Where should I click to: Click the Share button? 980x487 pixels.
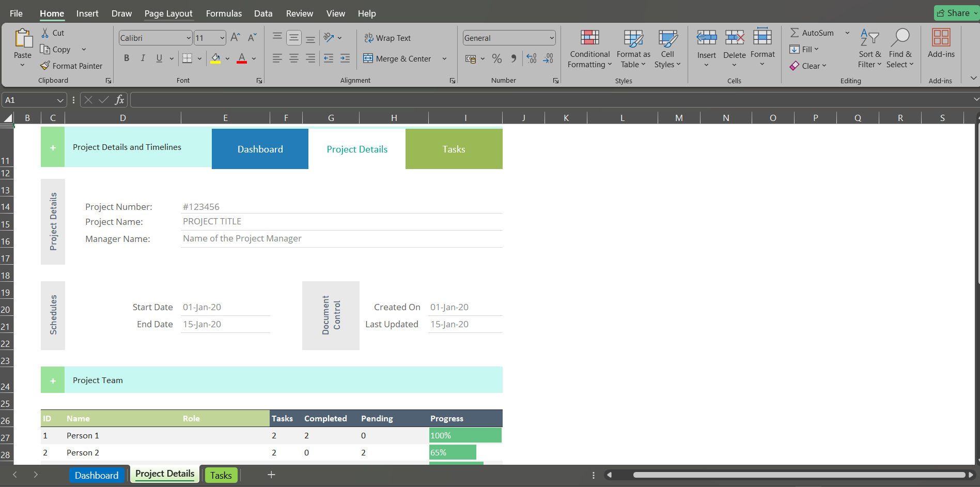[x=954, y=12]
